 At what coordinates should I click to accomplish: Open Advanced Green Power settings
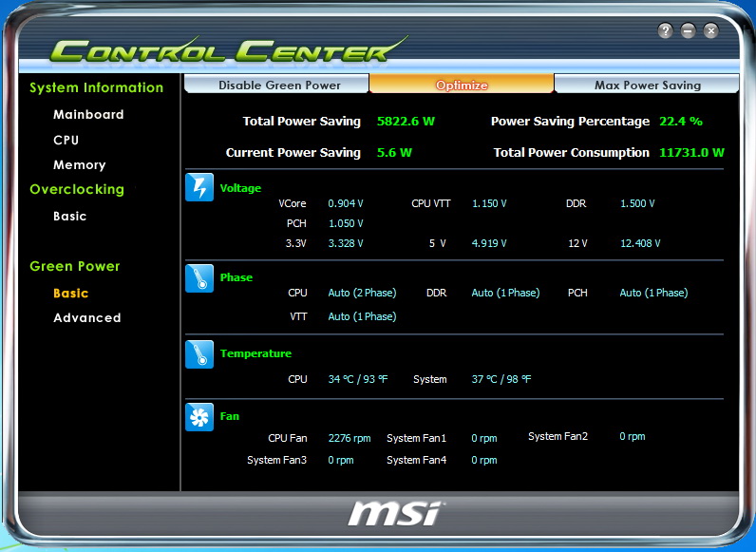[86, 317]
